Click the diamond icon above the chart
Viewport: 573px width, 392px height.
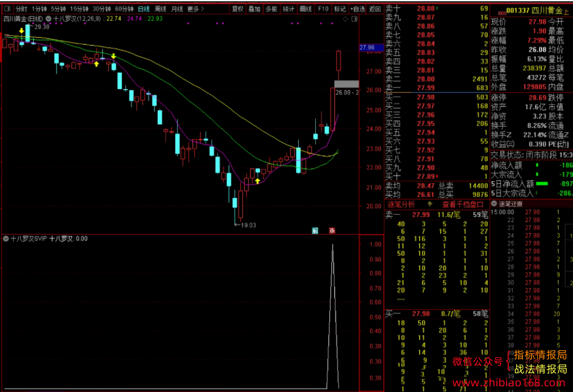[345, 19]
